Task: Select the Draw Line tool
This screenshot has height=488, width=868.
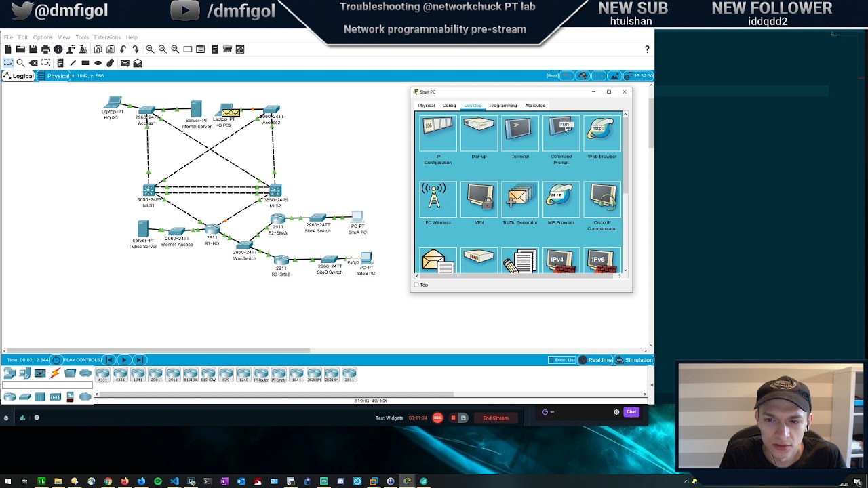Action: coord(73,63)
